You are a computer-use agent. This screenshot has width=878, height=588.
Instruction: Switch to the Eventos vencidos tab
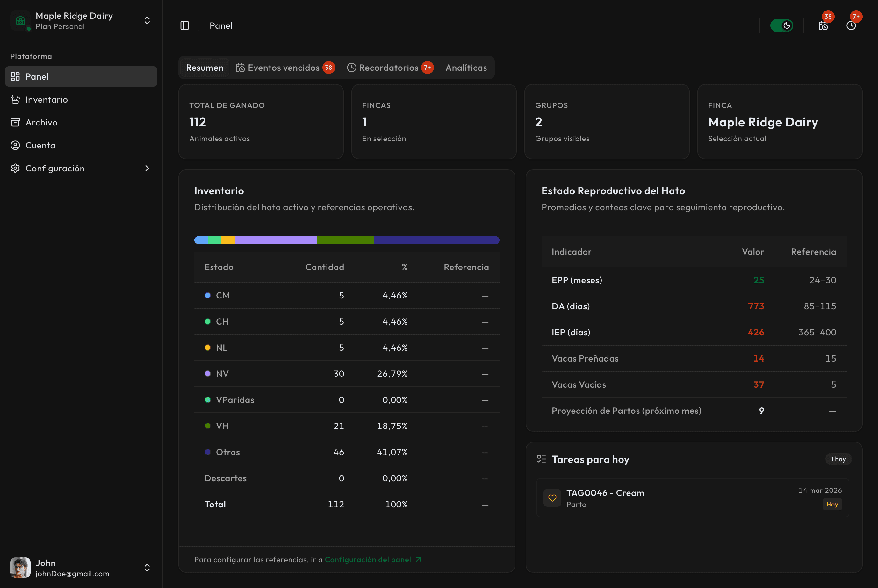[284, 68]
